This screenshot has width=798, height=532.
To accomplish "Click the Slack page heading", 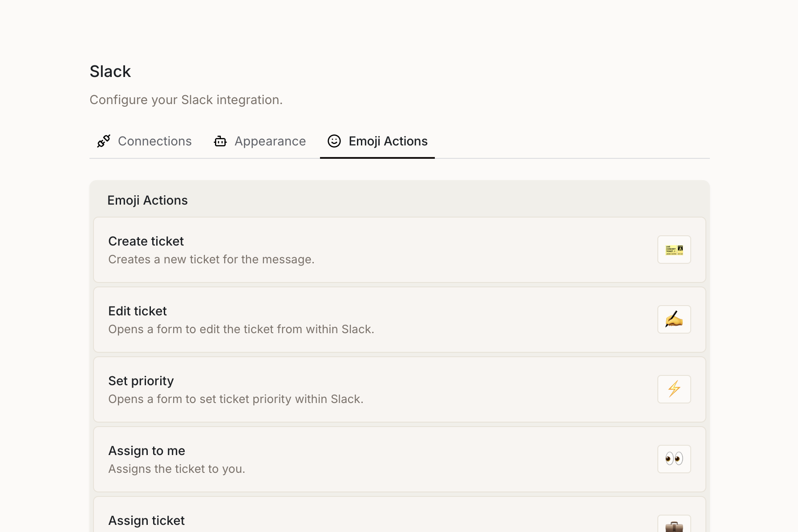I will (x=110, y=71).
